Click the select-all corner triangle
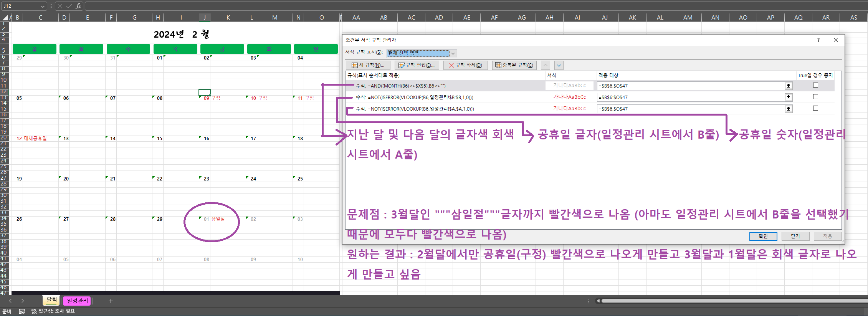The image size is (868, 316). (x=5, y=18)
